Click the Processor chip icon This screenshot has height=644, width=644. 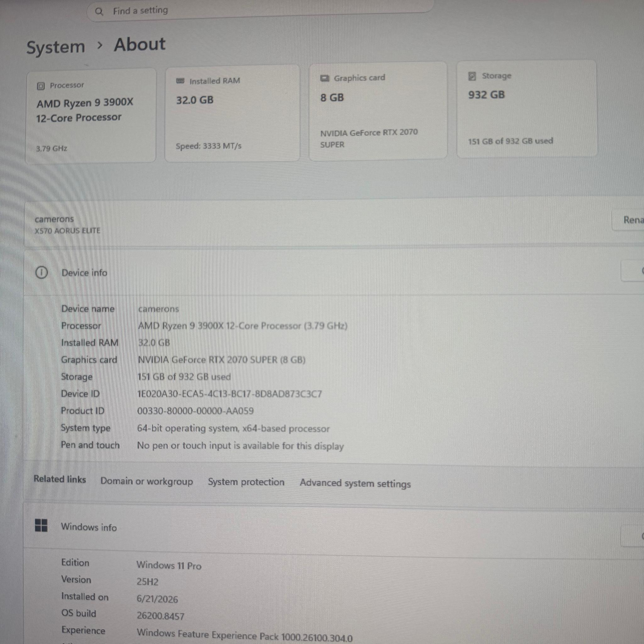41,86
